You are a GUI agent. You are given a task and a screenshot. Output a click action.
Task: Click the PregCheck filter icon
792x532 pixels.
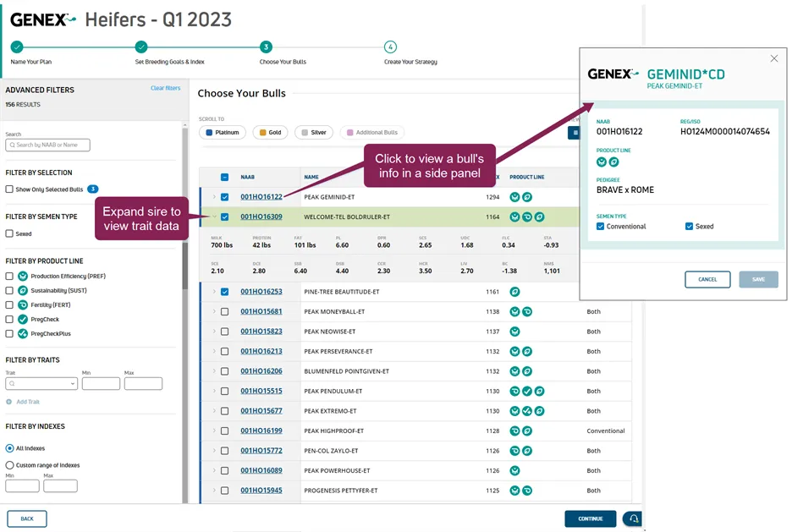[23, 319]
